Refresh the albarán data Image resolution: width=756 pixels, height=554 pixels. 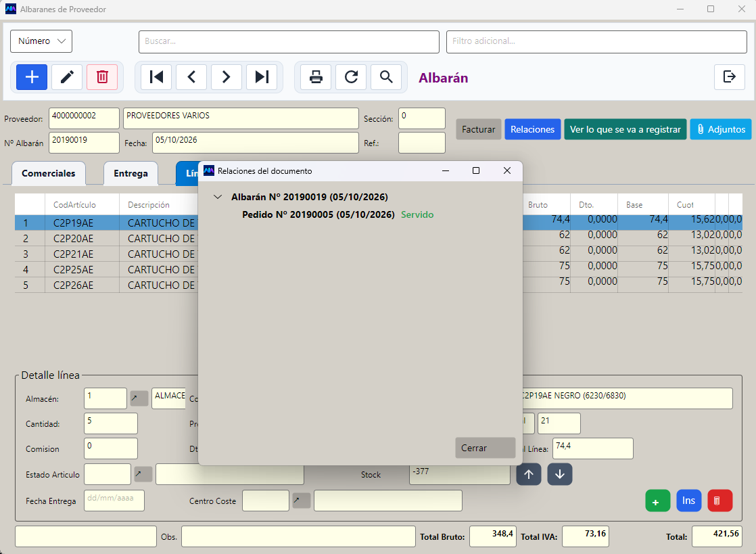pyautogui.click(x=351, y=77)
